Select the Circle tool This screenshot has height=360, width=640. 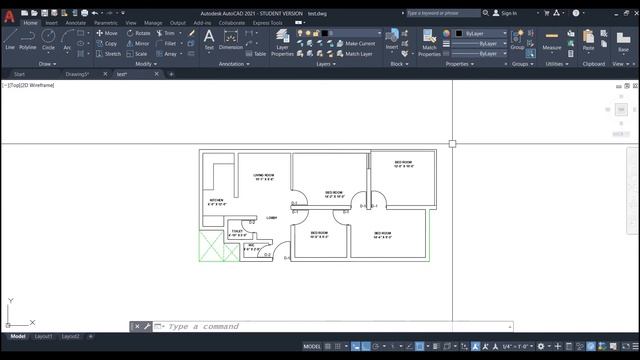coord(48,40)
